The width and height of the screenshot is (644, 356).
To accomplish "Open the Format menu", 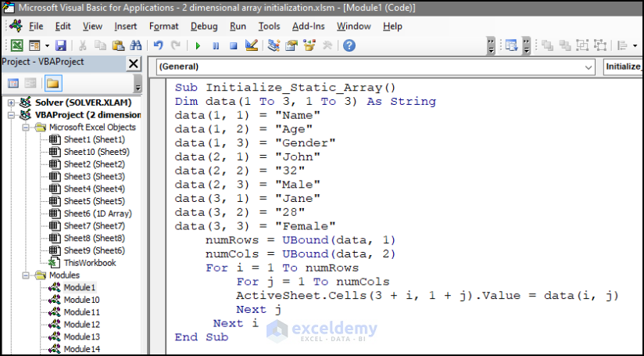I will point(163,27).
